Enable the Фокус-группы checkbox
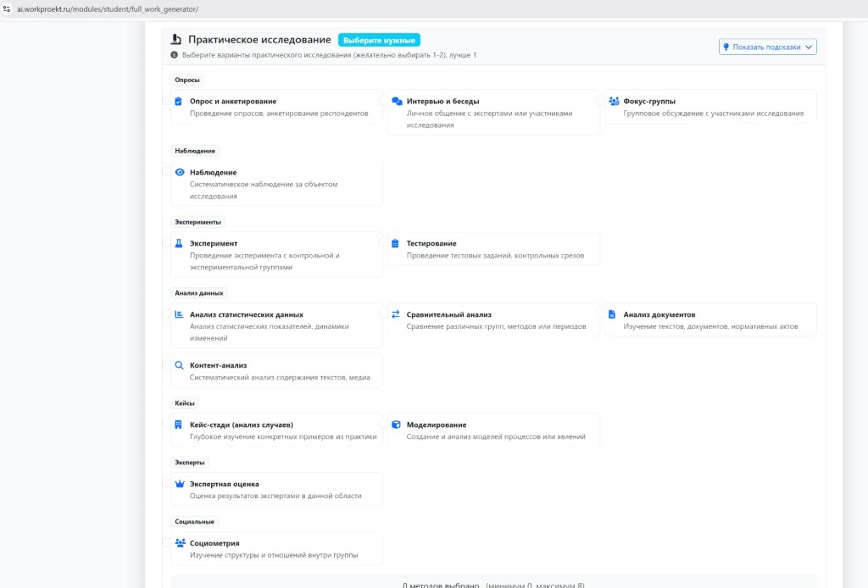Screen dimensions: 868x588 tap(600, 101)
